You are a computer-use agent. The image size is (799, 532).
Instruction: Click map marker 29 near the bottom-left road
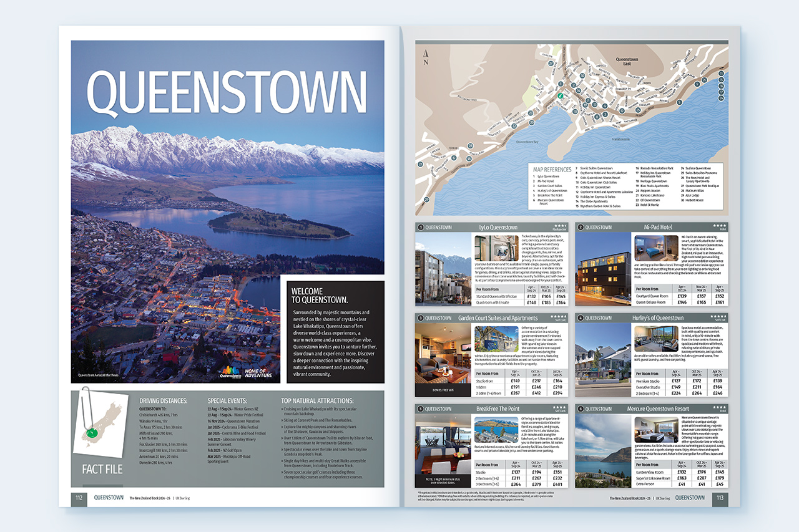coord(426,200)
